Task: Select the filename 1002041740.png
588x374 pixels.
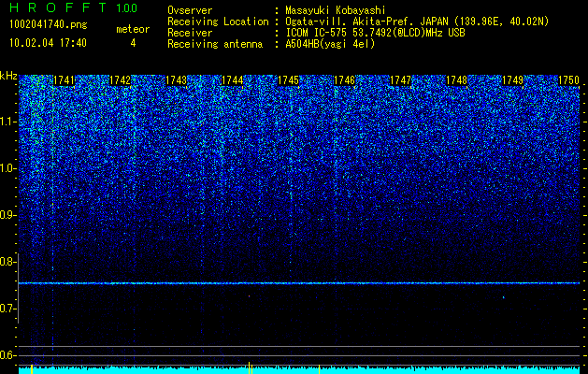Action: click(49, 24)
